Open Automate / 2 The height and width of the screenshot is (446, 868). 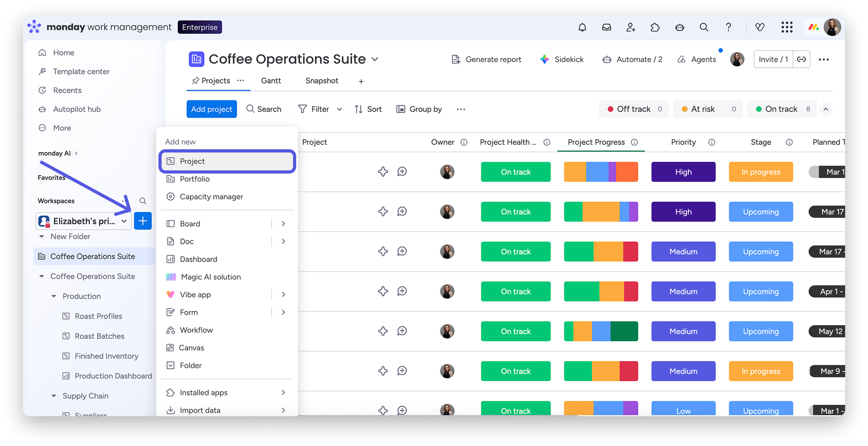tap(633, 60)
